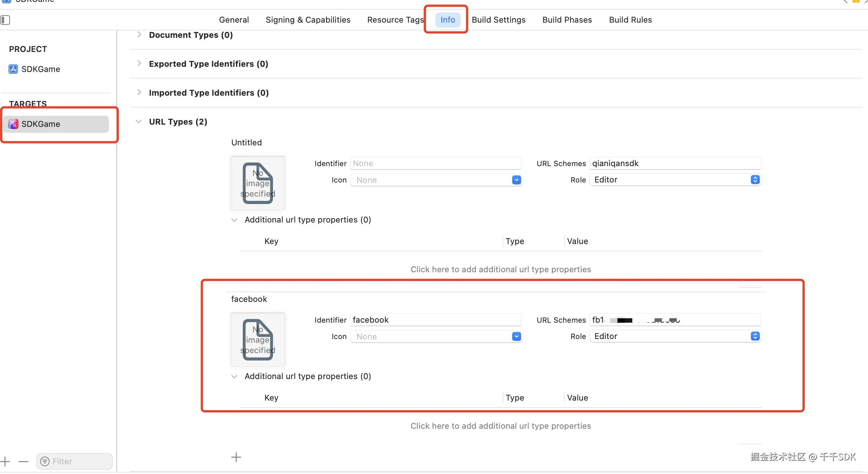The height and width of the screenshot is (474, 868).
Task: Click the facebook URL Schemes field
Action: [x=675, y=320]
